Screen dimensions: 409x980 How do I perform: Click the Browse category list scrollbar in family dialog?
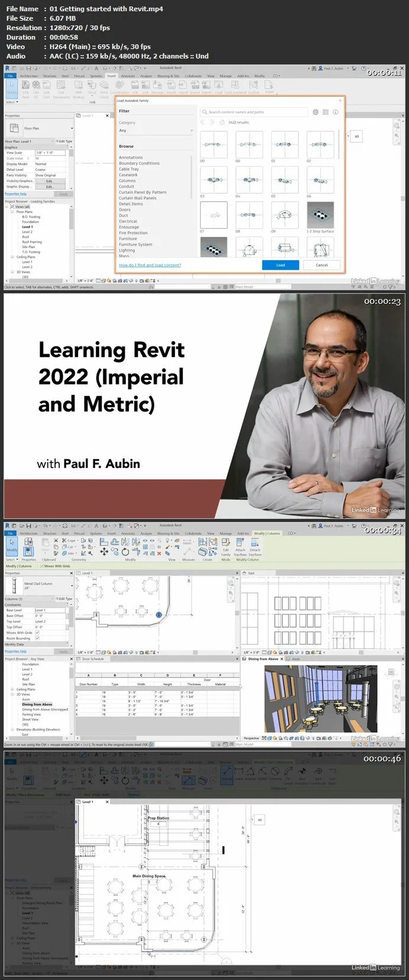point(192,177)
